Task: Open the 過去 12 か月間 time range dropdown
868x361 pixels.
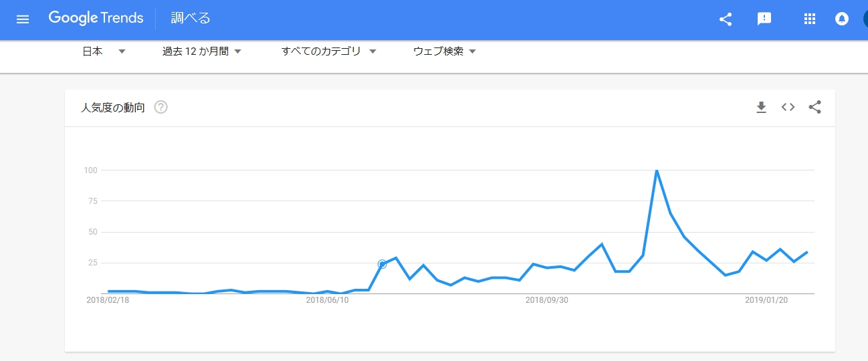Action: [x=202, y=51]
